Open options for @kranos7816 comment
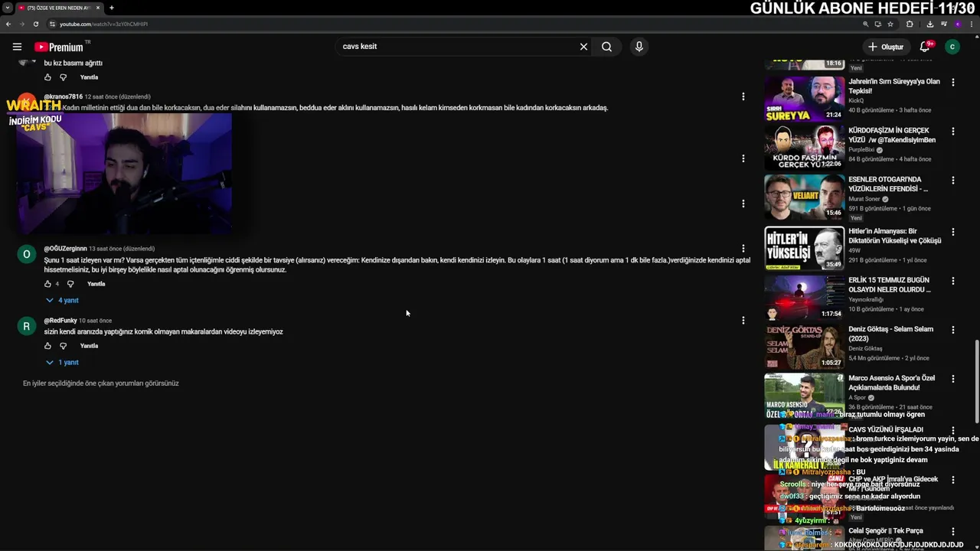Image resolution: width=980 pixels, height=551 pixels. [x=743, y=96]
